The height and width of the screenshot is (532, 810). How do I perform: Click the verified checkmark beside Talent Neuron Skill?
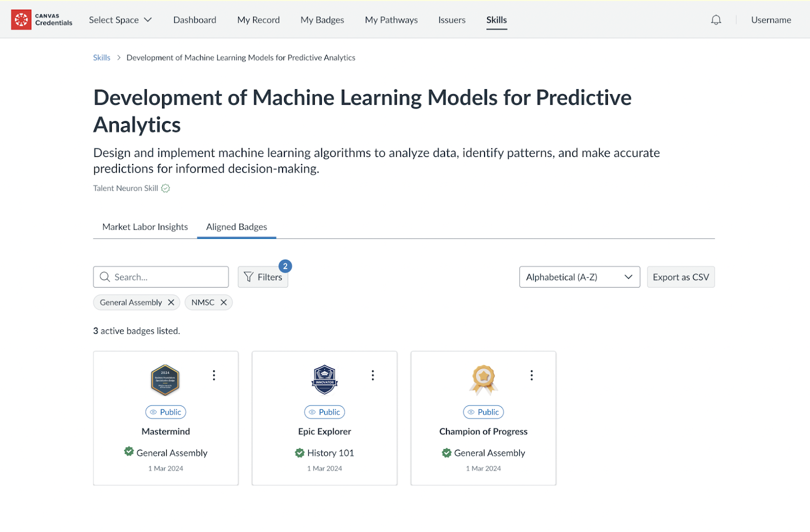coord(166,188)
